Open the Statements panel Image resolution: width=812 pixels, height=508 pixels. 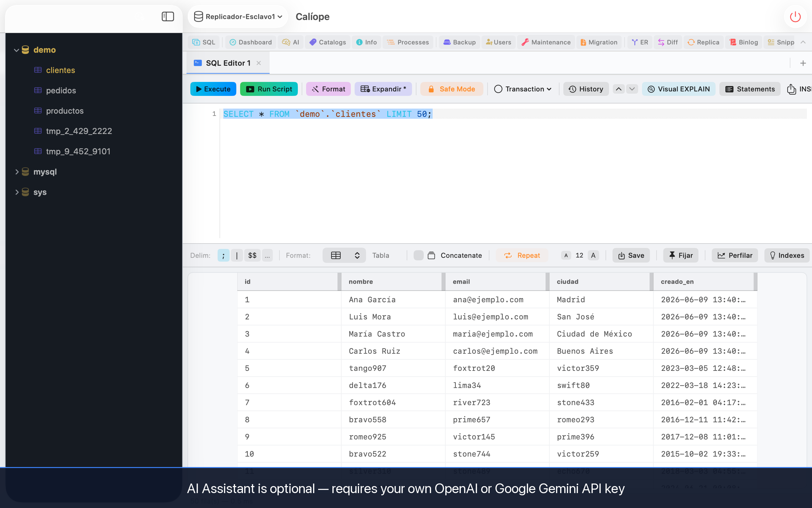tap(750, 89)
